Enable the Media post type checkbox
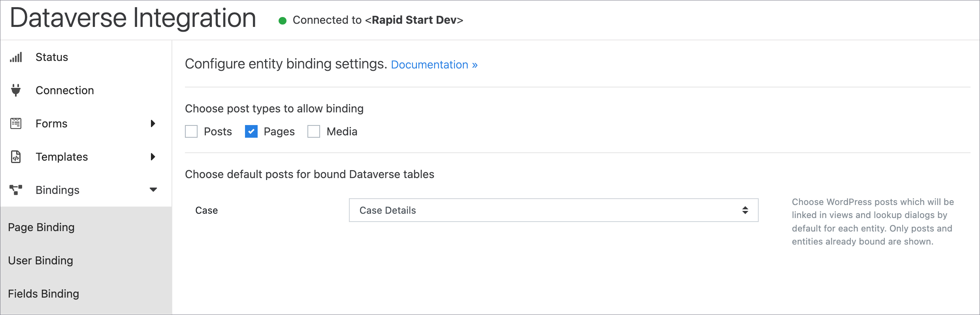The image size is (980, 315). pos(314,131)
